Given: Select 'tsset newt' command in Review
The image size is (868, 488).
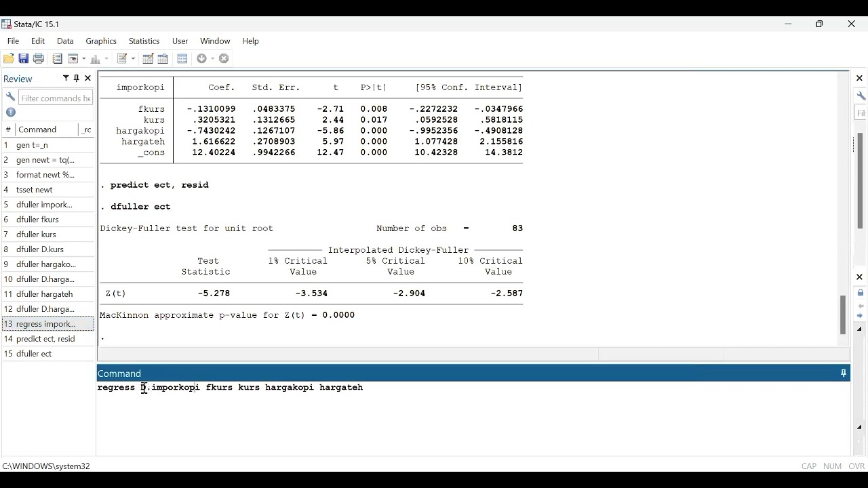Looking at the screenshot, I should point(48,190).
